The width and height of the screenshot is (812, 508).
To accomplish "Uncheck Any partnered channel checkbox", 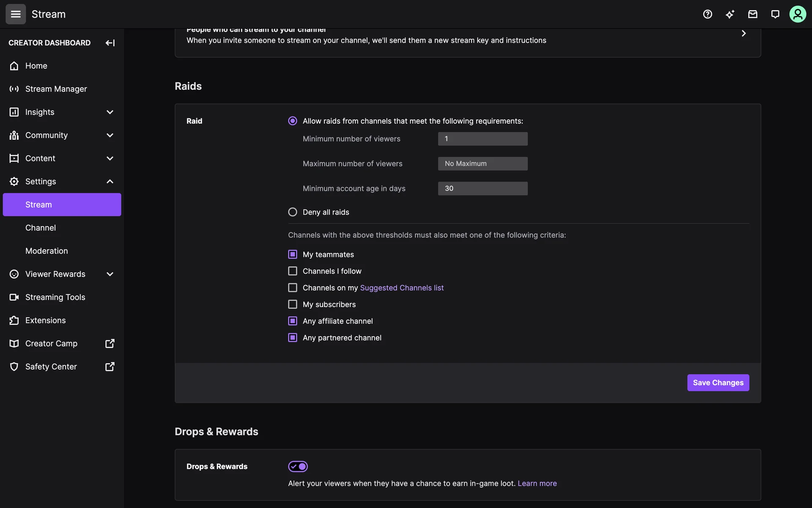I will tap(293, 338).
